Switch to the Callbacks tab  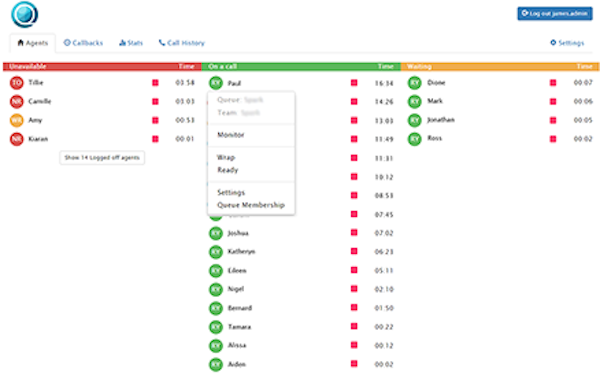pos(83,43)
